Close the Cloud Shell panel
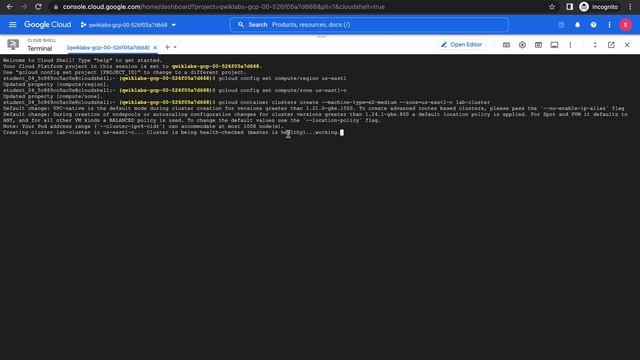 pyautogui.click(x=627, y=45)
